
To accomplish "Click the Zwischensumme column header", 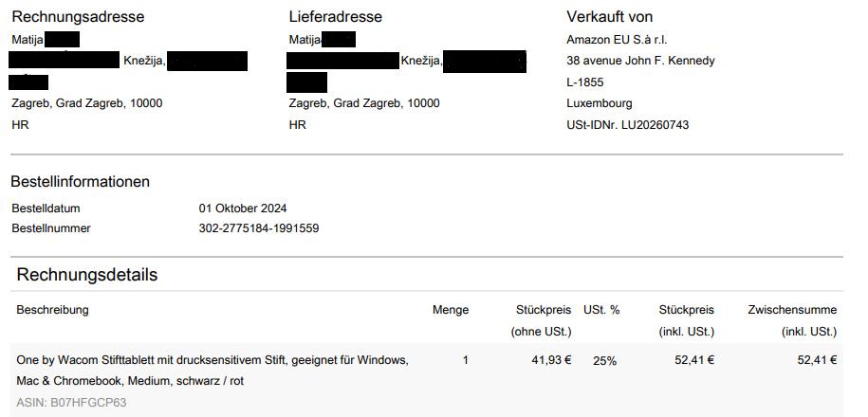I will tap(792, 310).
